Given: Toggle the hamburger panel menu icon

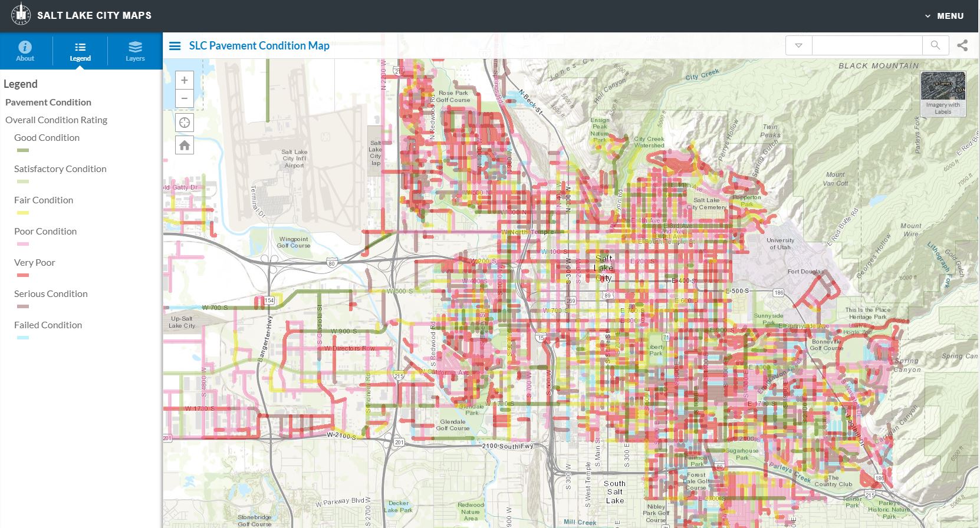Looking at the screenshot, I should pyautogui.click(x=175, y=46).
